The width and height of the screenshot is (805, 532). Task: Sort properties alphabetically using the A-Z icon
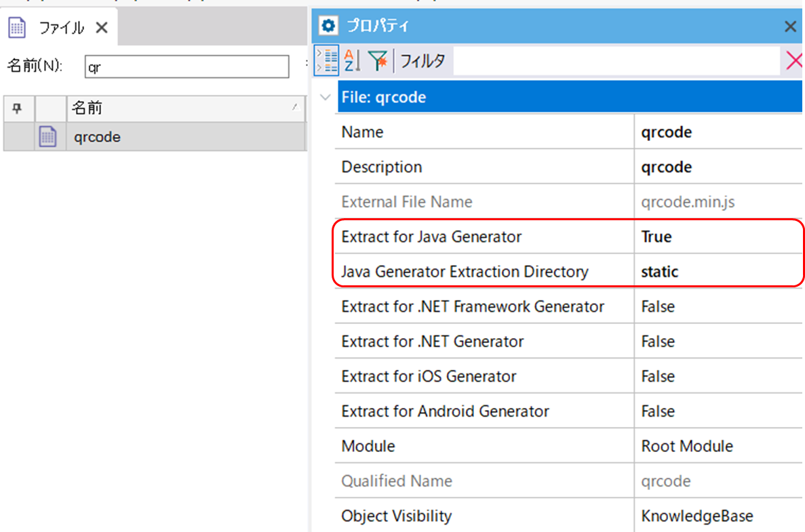tap(350, 60)
